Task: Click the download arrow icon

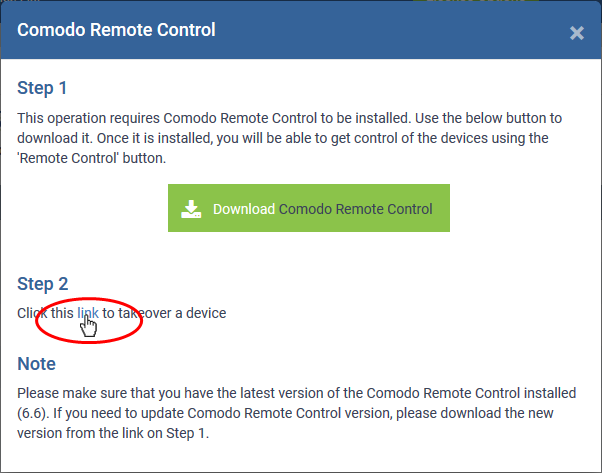Action: 191,209
